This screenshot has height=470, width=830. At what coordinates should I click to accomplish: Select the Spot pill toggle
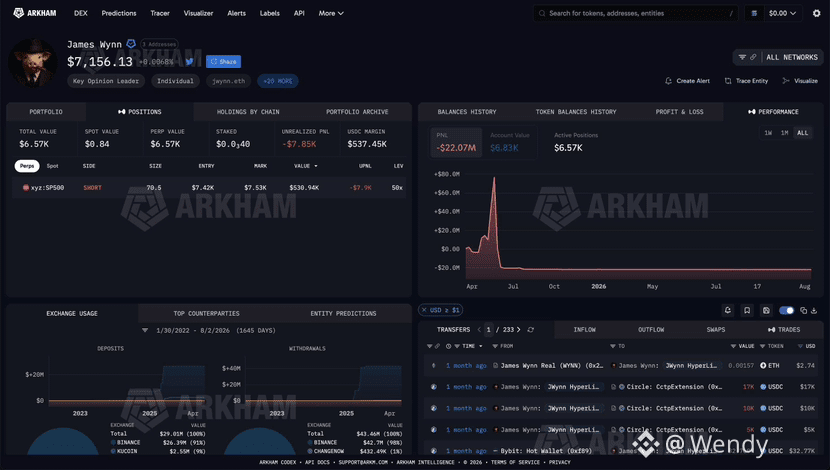point(52,166)
